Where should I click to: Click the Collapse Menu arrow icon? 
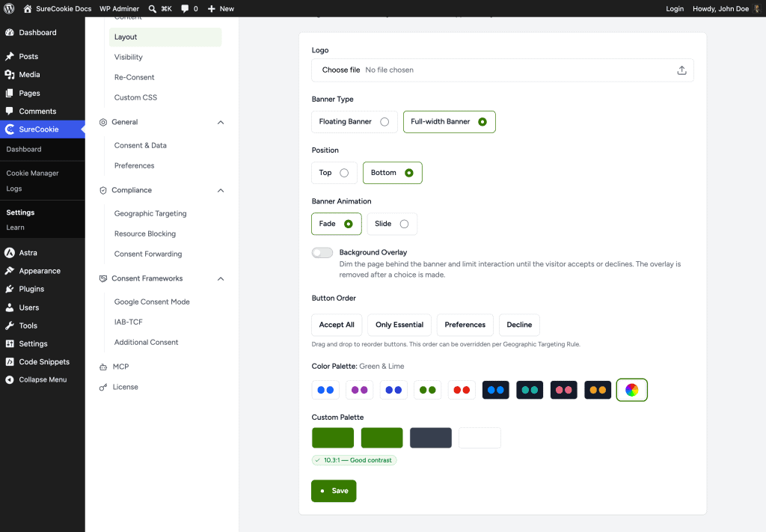click(9, 379)
